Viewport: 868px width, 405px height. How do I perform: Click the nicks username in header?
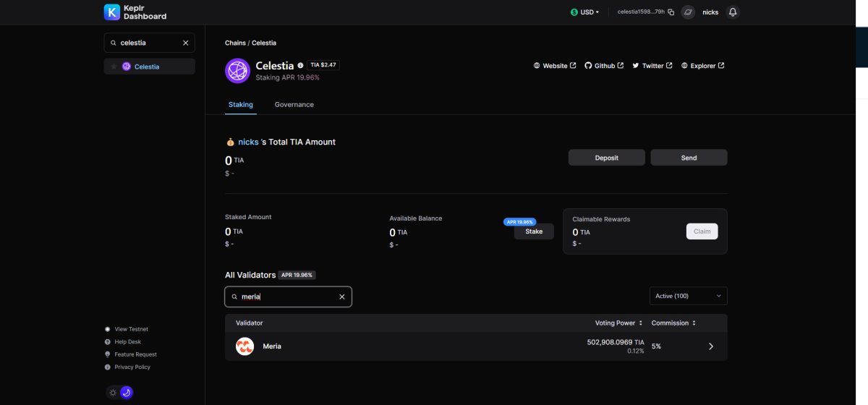coord(710,12)
